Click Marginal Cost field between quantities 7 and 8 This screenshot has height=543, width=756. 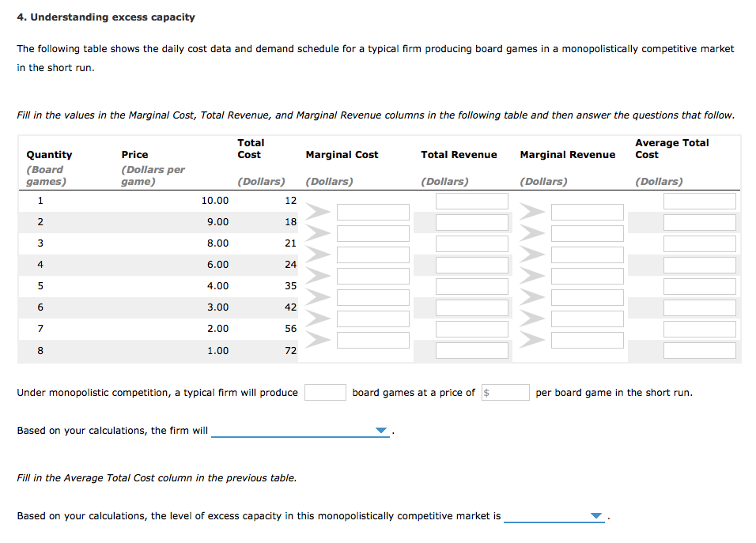(372, 340)
